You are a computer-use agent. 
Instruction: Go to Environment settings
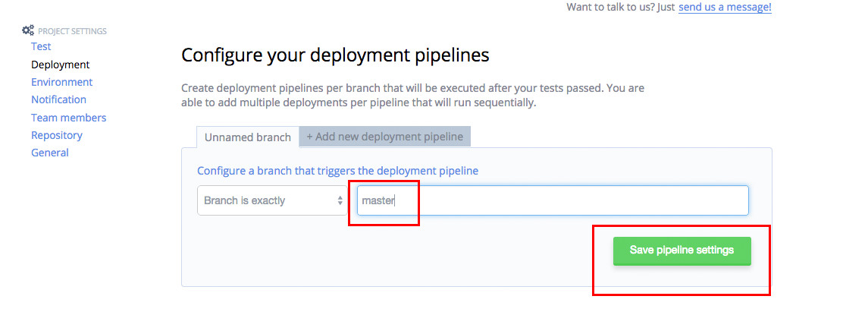(x=61, y=82)
